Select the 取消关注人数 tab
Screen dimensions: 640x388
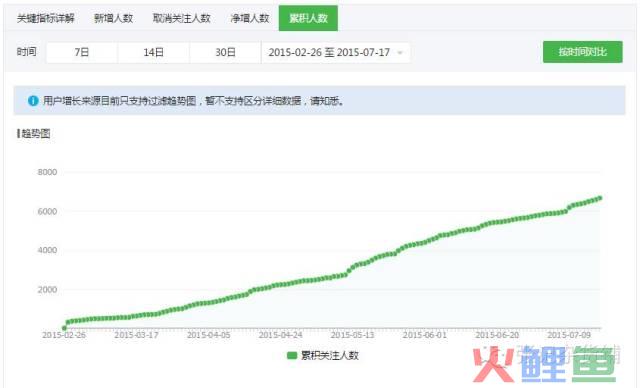click(x=182, y=18)
